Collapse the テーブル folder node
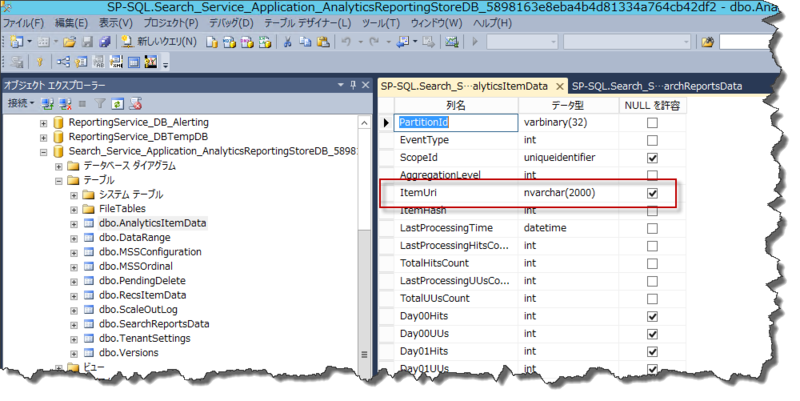800x401 pixels. click(60, 180)
